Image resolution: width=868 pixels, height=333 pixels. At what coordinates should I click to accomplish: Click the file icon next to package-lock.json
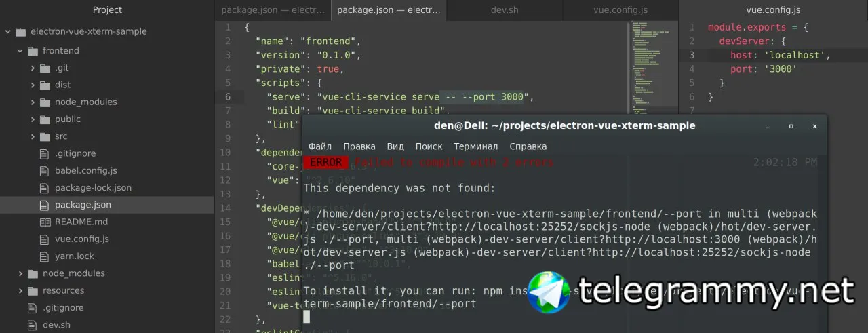45,187
